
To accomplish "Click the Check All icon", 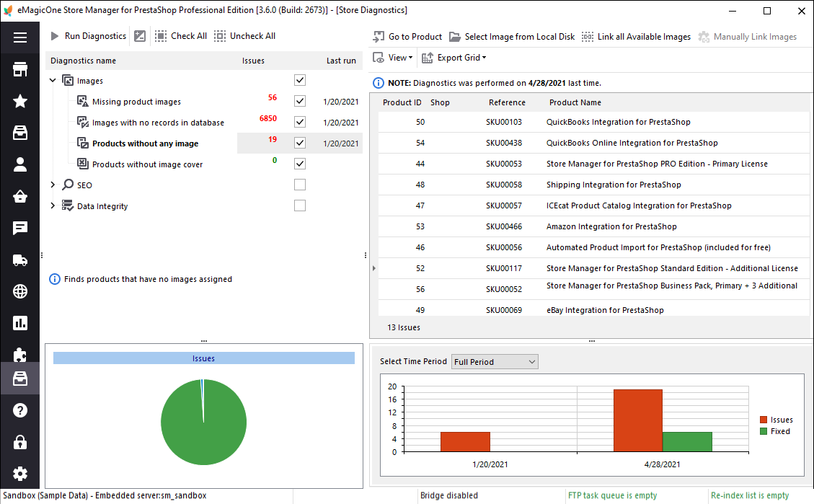I will pyautogui.click(x=160, y=36).
